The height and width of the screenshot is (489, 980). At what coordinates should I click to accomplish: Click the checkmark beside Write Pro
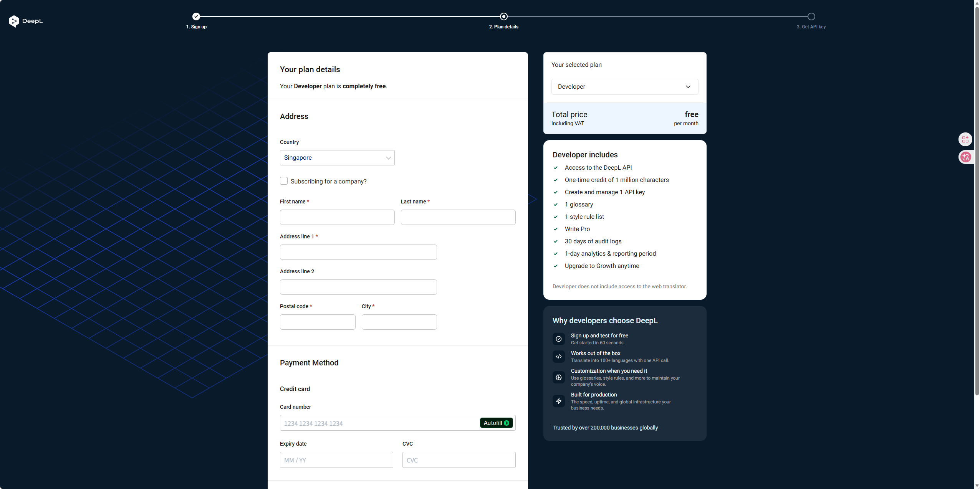(x=556, y=229)
